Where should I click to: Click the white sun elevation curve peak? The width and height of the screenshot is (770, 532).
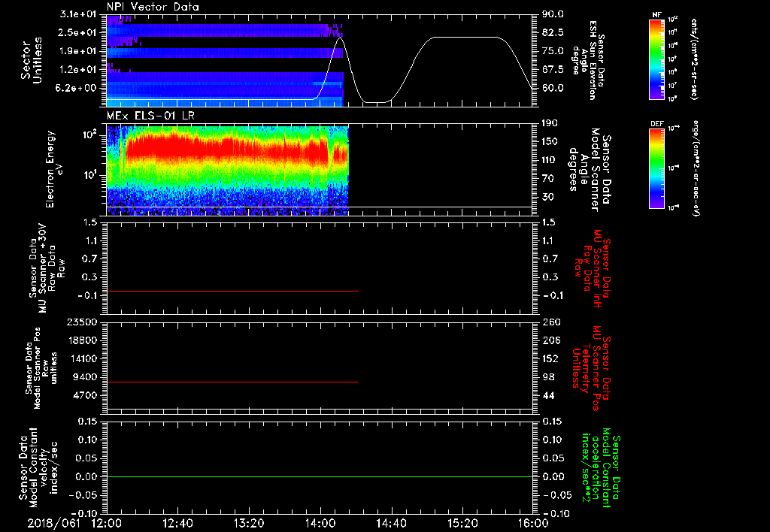click(x=340, y=38)
